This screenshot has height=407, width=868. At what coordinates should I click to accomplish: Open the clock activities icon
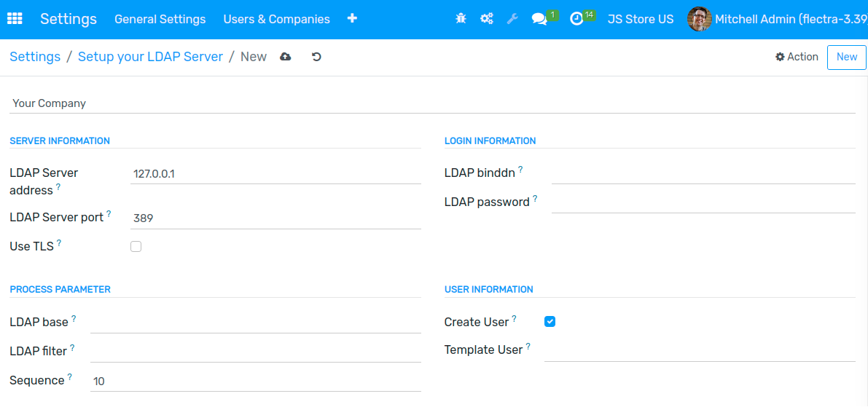(576, 20)
